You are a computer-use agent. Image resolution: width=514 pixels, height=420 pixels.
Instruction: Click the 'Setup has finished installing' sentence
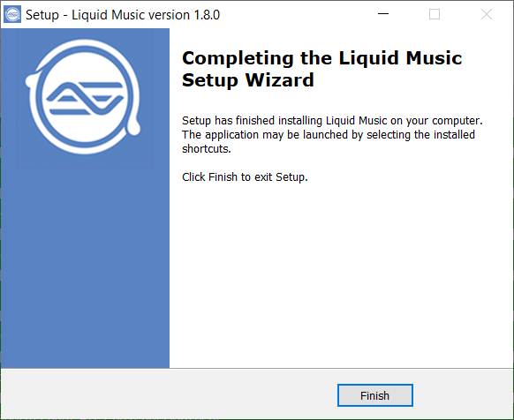[x=332, y=121]
